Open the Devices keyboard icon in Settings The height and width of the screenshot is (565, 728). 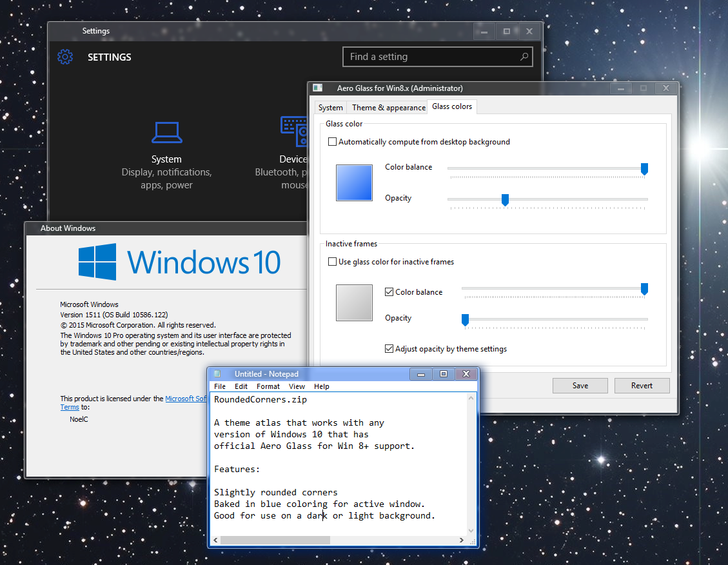point(294,132)
